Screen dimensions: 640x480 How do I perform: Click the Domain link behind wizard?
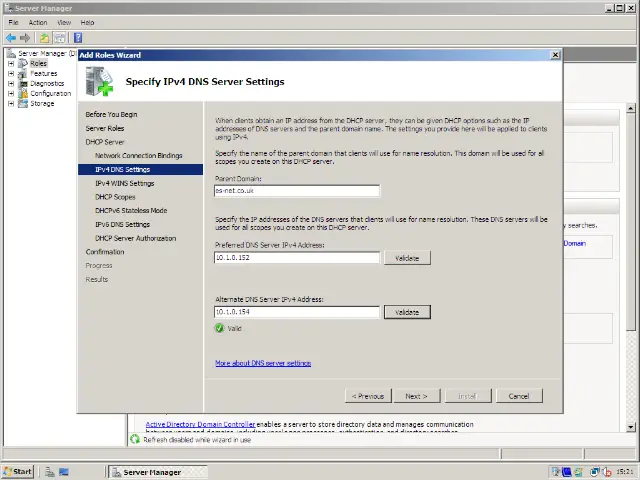click(x=575, y=243)
